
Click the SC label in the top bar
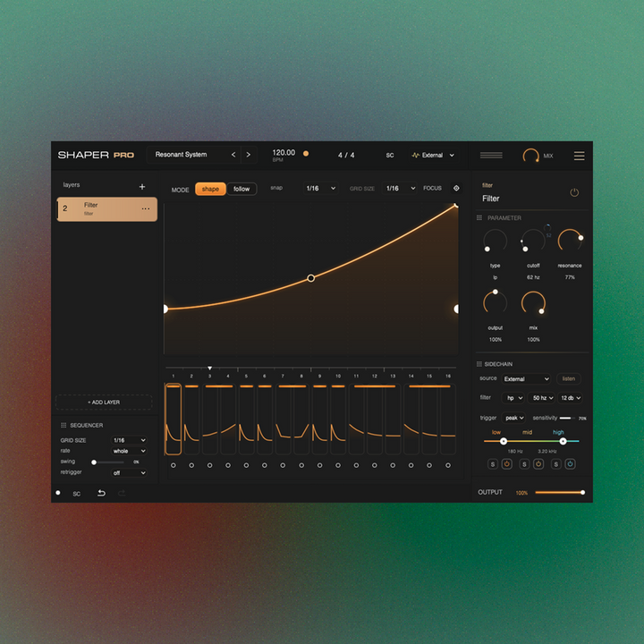click(x=390, y=156)
